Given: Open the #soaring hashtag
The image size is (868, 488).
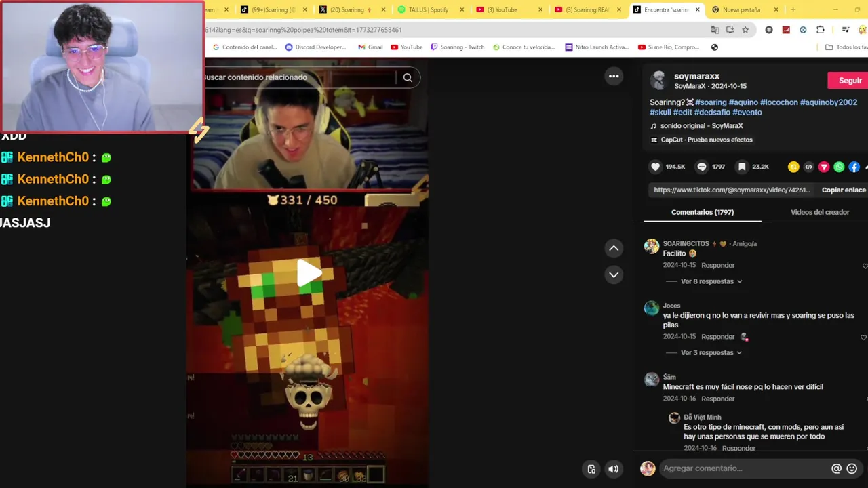Looking at the screenshot, I should tap(711, 102).
